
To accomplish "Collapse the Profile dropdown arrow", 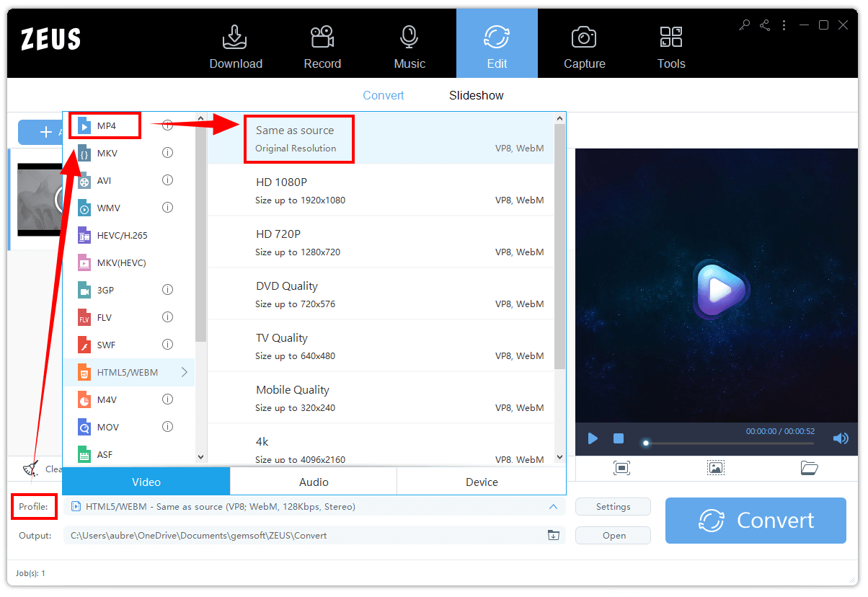I will click(x=553, y=506).
